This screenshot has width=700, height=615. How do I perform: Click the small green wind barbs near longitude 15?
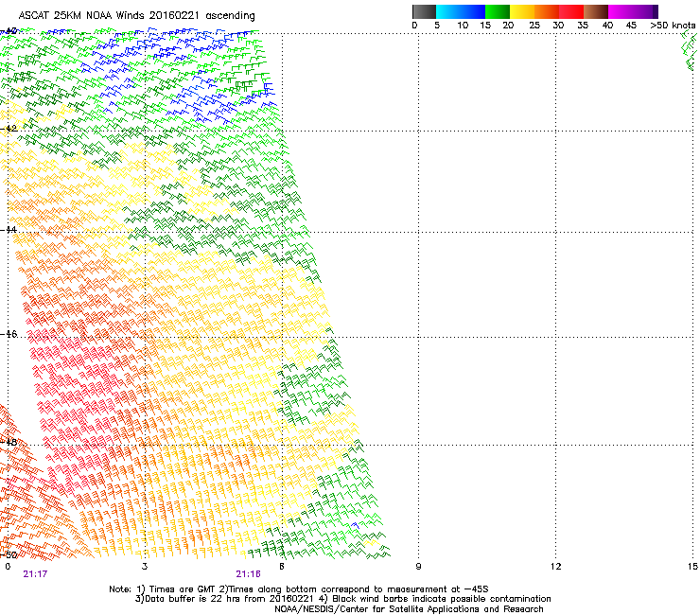(691, 50)
